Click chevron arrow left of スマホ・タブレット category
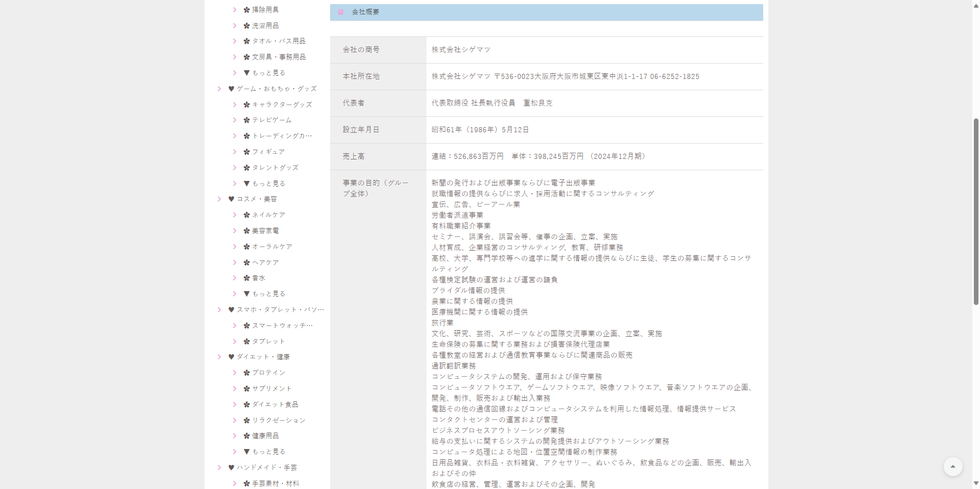The height and width of the screenshot is (489, 980). click(219, 310)
